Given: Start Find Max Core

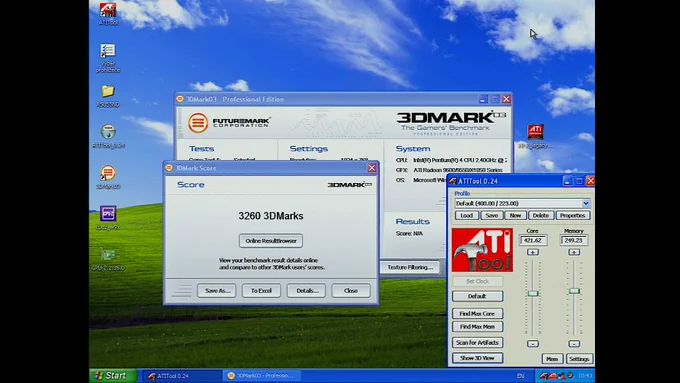Looking at the screenshot, I should 477,314.
